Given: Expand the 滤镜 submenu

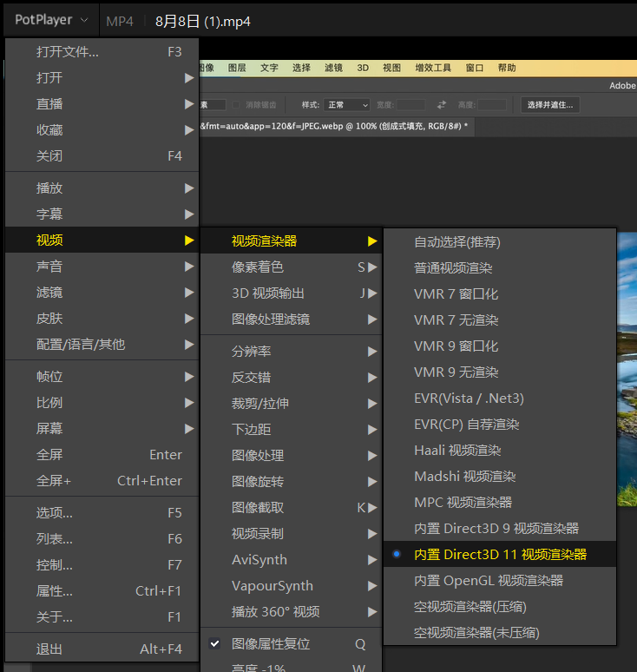Looking at the screenshot, I should coord(102,293).
